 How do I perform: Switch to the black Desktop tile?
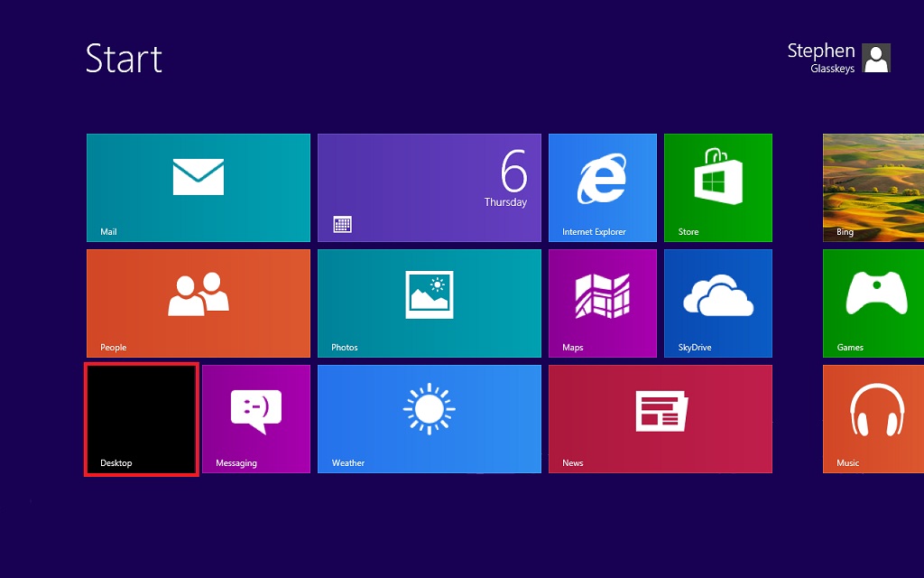click(141, 419)
